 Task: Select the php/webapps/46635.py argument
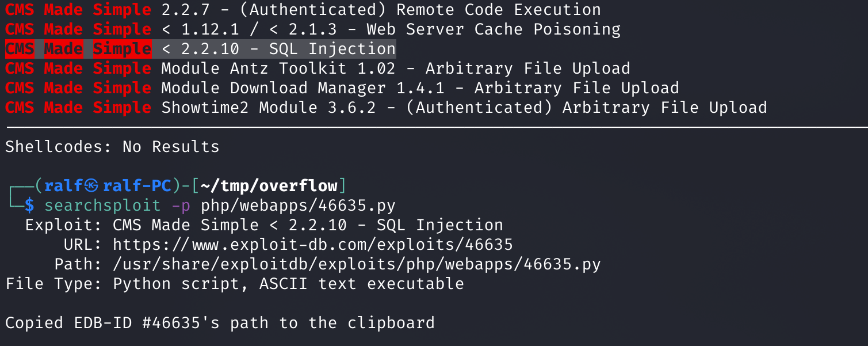298,206
